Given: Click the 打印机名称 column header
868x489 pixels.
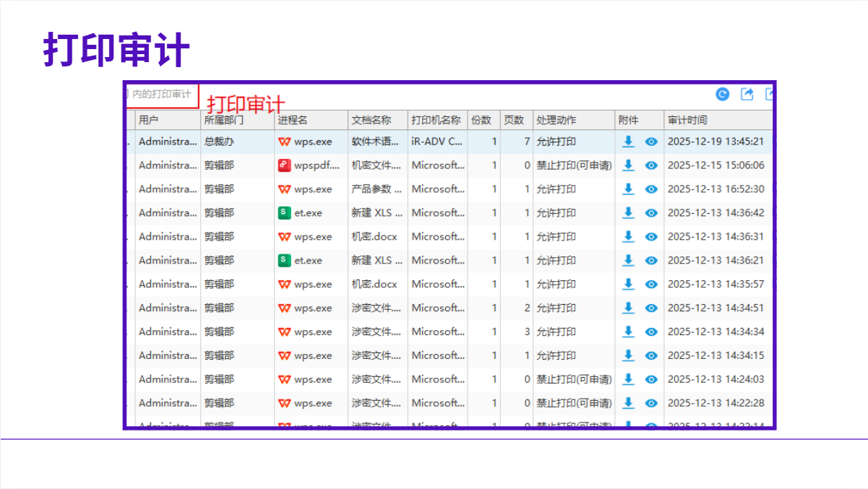Looking at the screenshot, I should coord(437,120).
